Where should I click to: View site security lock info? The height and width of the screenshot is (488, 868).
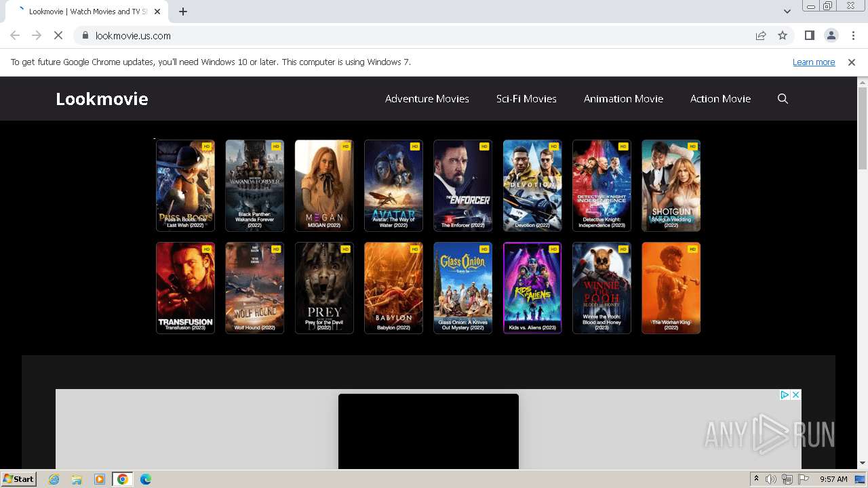(85, 35)
